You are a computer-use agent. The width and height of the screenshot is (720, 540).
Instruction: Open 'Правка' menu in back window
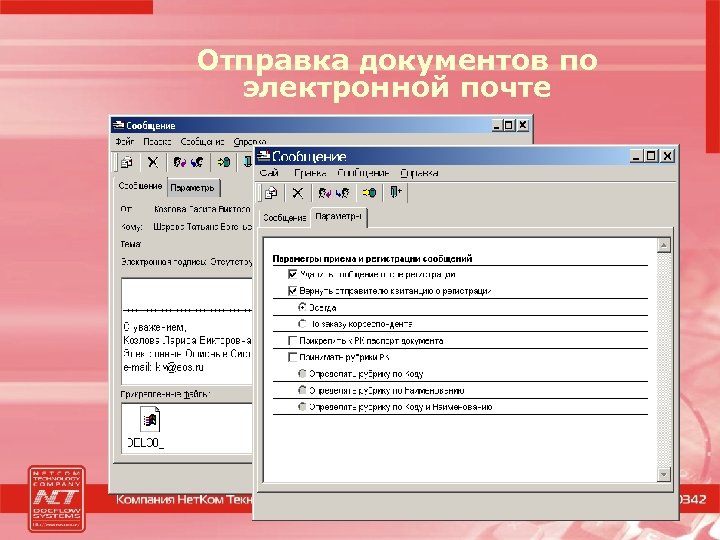coord(157,141)
